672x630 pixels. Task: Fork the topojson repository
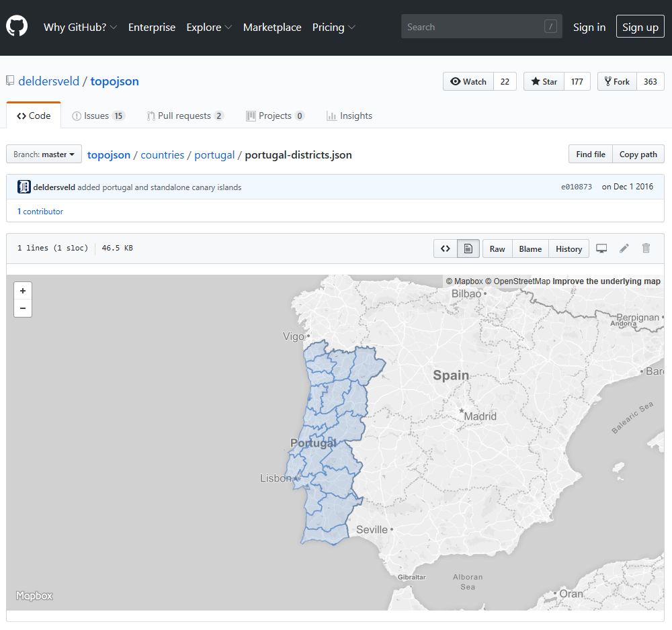click(x=616, y=81)
